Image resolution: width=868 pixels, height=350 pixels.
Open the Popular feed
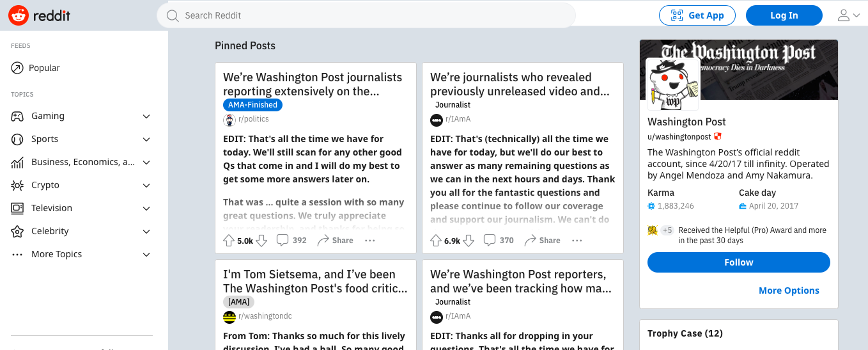point(44,68)
